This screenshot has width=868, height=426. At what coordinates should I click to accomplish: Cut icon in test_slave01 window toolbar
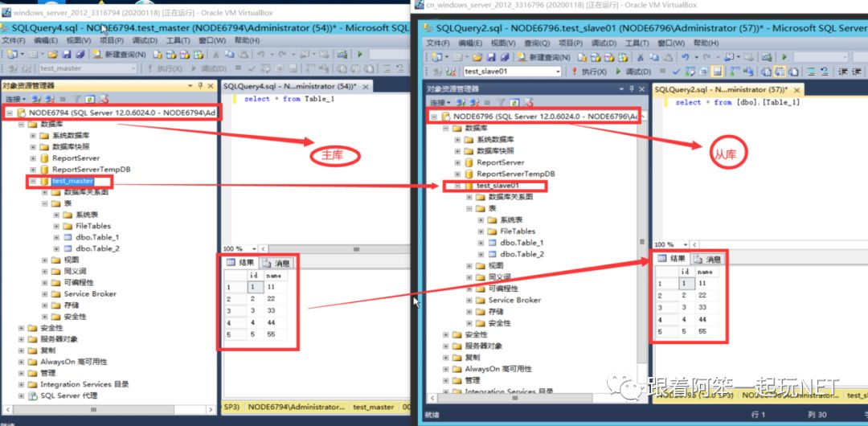click(641, 58)
